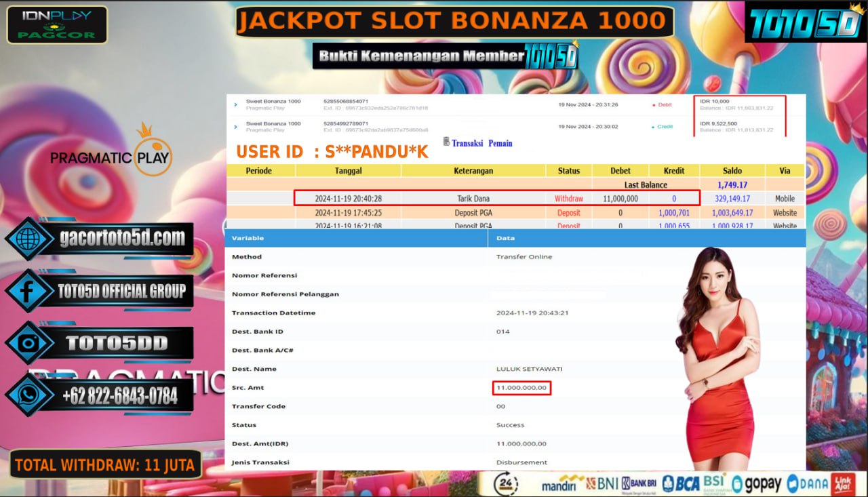Click the Debit label on first transaction
This screenshot has width=868, height=497.
coord(665,105)
